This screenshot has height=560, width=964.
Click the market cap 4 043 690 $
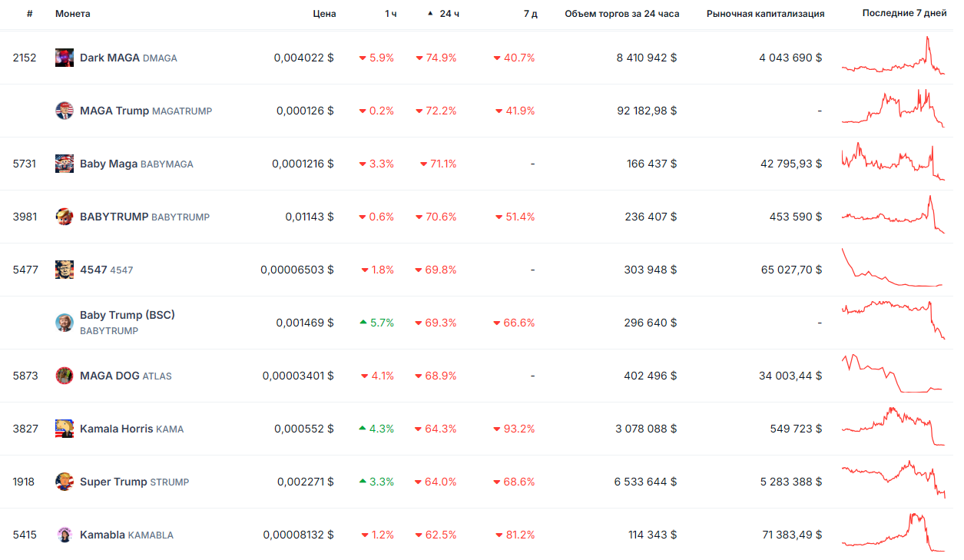click(791, 58)
